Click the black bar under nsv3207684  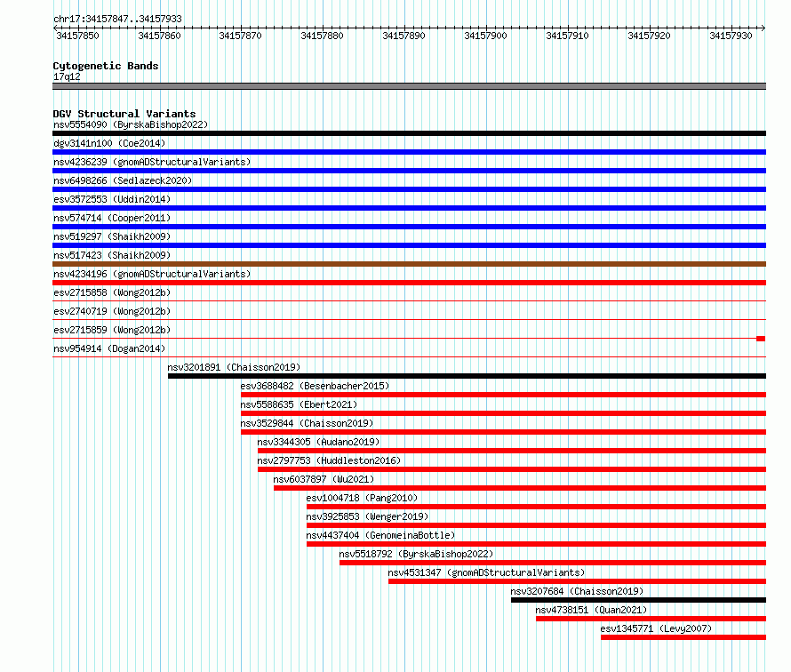pos(639,600)
